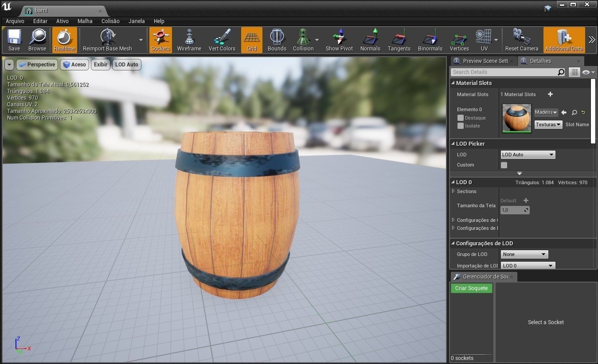598x364 pixels.
Task: Open Arquivo menu
Action: tap(15, 21)
